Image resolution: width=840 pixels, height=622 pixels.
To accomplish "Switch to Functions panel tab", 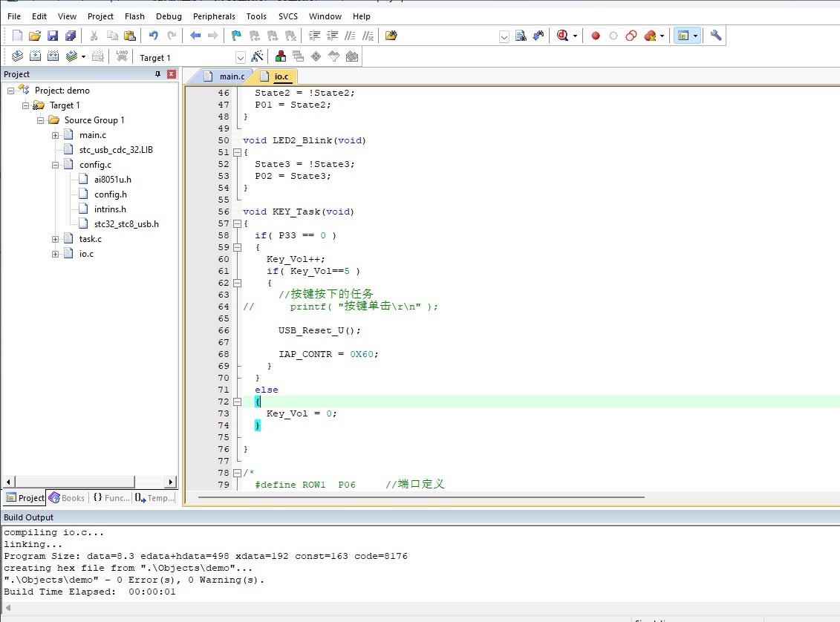I will point(111,498).
